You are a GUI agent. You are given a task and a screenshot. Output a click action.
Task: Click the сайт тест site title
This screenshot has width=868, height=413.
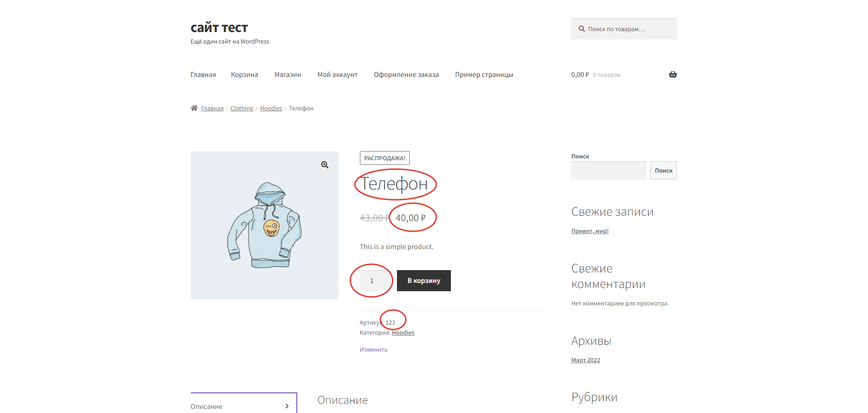click(219, 28)
